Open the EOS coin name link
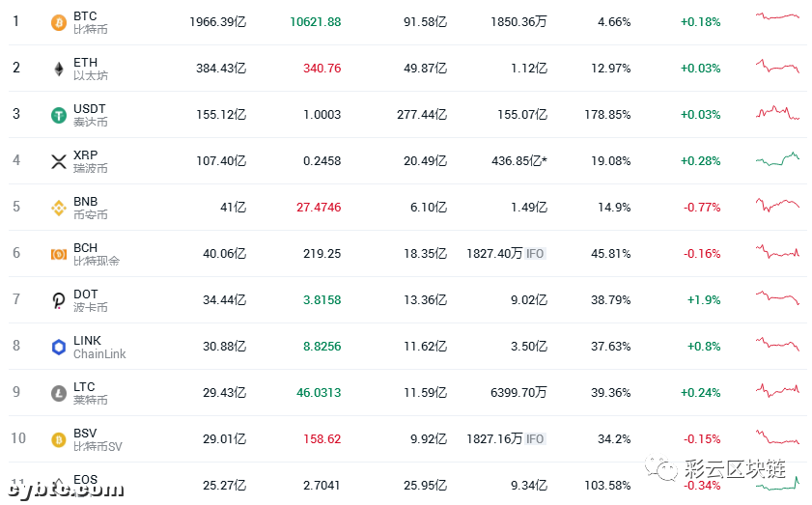The image size is (812, 505). [85, 480]
